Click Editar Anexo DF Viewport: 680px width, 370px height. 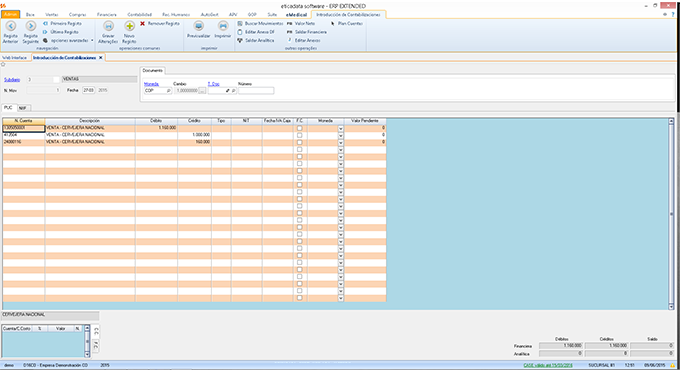pos(256,32)
